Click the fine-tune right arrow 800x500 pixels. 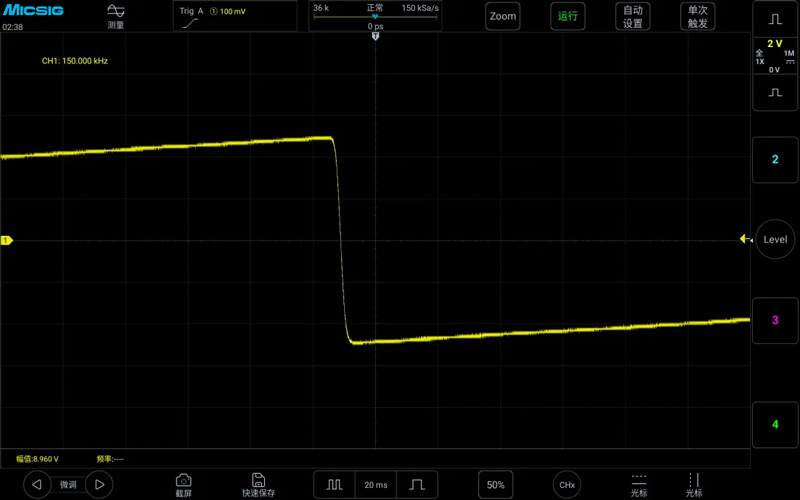pos(99,484)
